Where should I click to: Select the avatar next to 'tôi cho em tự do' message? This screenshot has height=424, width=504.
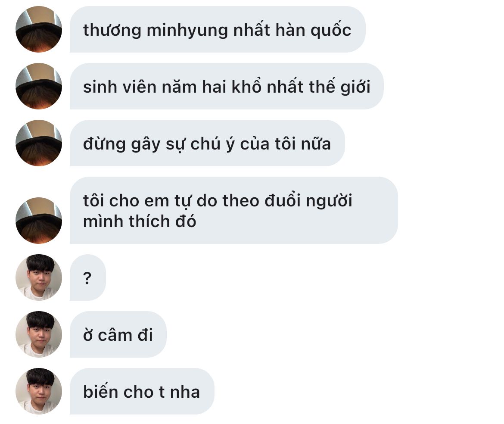(x=39, y=221)
